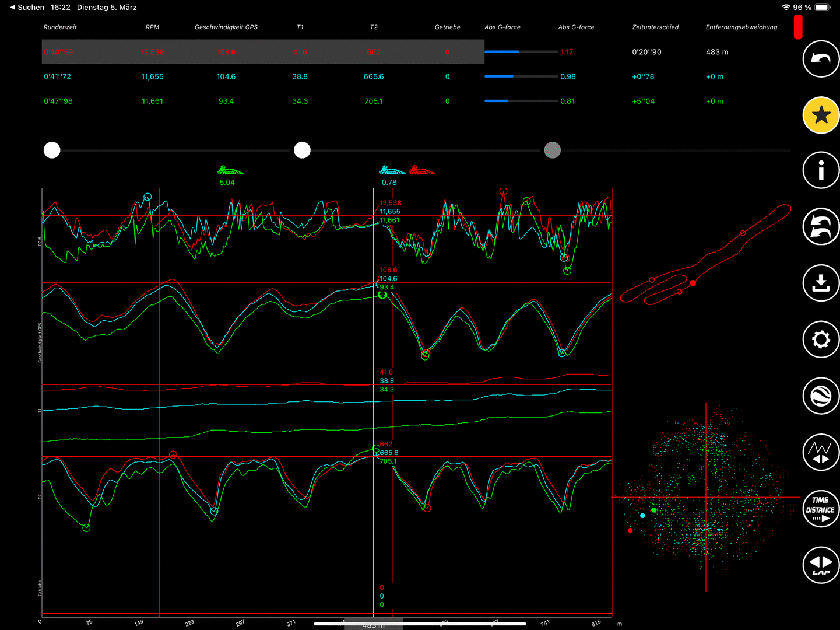Open the info button
This screenshot has width=840, height=630.
[821, 171]
